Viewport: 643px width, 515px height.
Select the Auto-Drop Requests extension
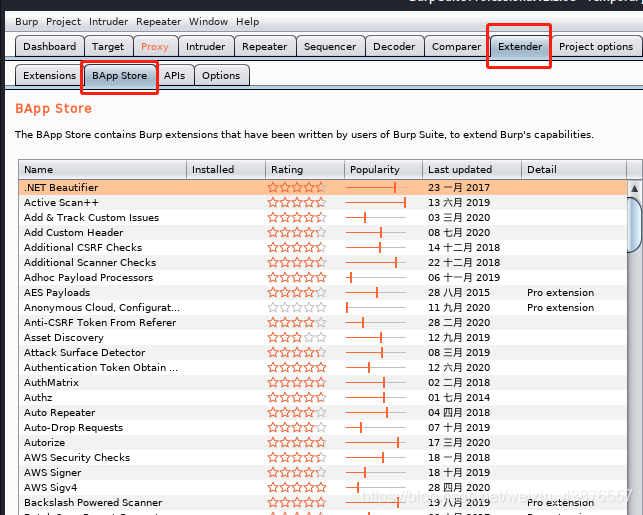pos(323,428)
